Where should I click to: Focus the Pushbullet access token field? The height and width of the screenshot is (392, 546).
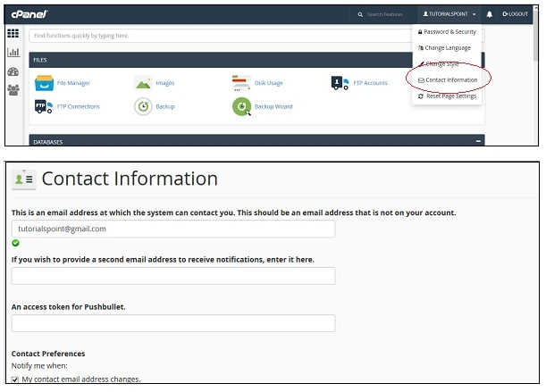click(x=173, y=323)
